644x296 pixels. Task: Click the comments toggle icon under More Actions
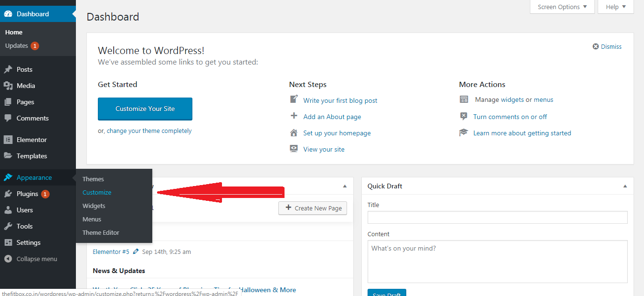464,116
